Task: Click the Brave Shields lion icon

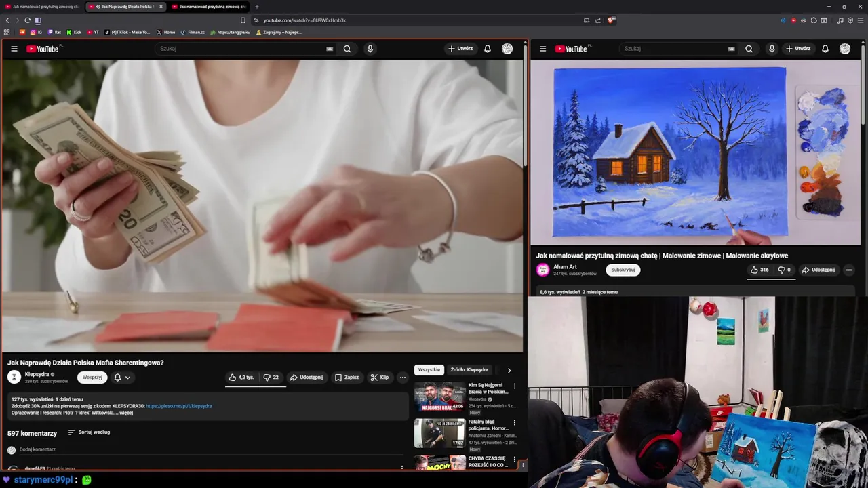Action: 611,20
